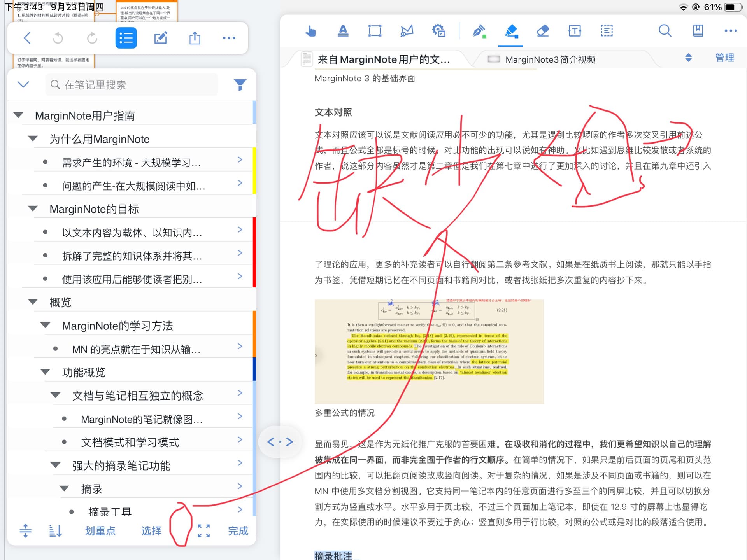Collapse 为什么用MarginNote node
This screenshot has height=560, width=747.
tap(33, 138)
